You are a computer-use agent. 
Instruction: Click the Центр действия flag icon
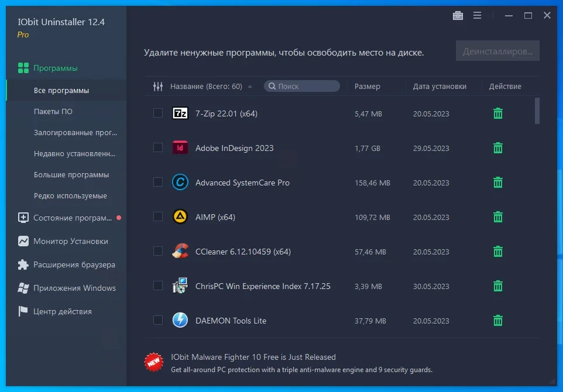(23, 311)
